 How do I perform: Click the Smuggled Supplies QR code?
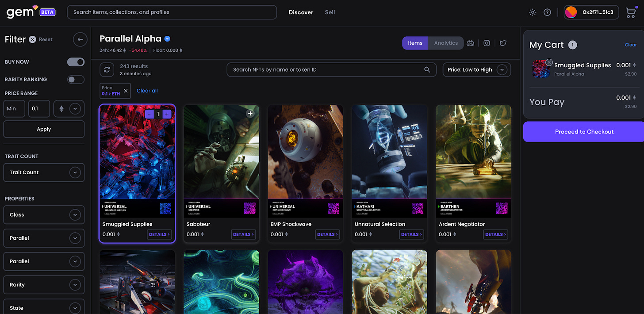tap(166, 208)
